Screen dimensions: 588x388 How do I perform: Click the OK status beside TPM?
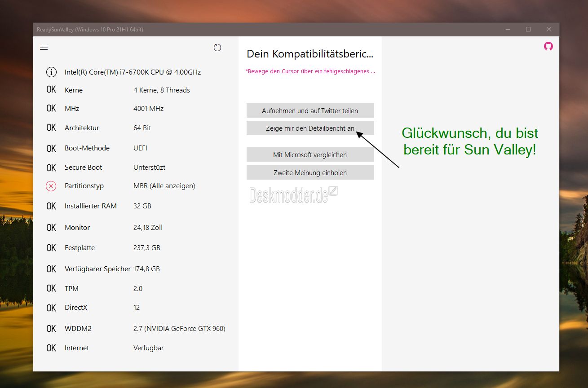click(x=51, y=288)
